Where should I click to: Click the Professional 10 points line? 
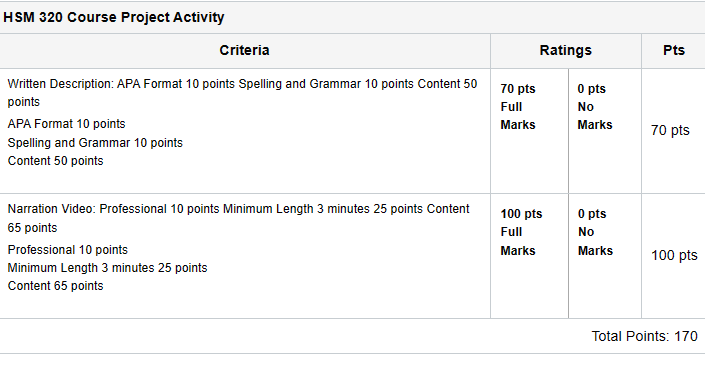(x=68, y=250)
